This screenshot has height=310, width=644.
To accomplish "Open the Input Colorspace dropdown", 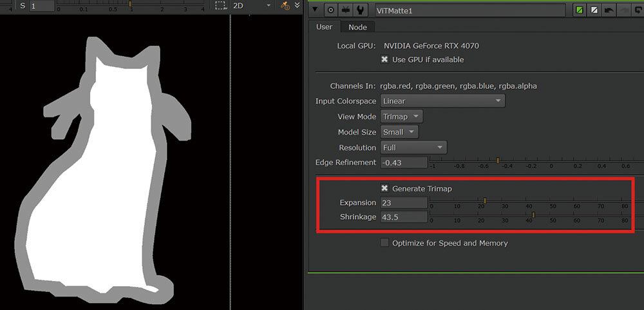I will pos(442,101).
